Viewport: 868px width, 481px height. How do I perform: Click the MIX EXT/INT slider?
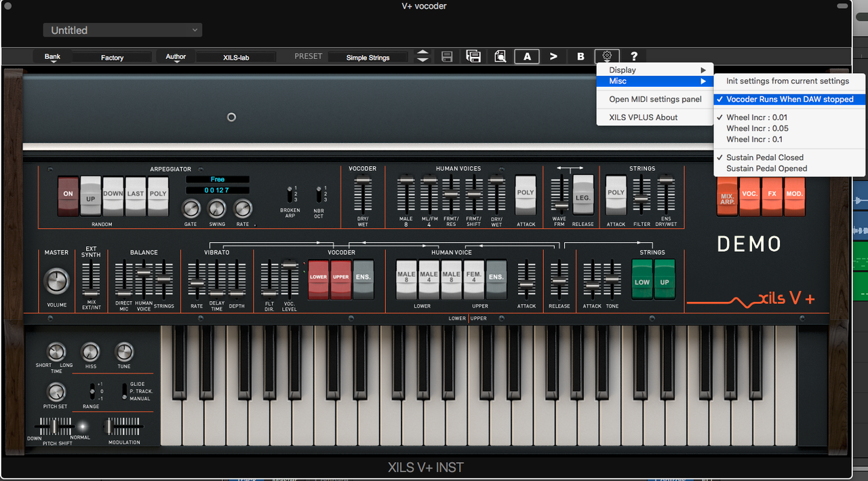point(91,280)
